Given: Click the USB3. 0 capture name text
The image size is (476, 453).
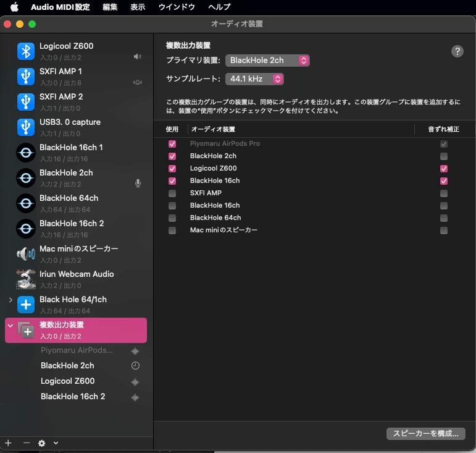Looking at the screenshot, I should click(70, 122).
